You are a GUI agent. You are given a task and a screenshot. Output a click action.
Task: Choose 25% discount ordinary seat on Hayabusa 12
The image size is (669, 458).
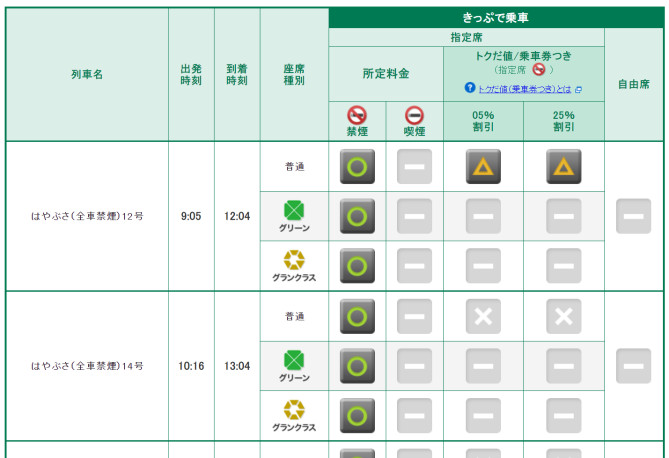(564, 166)
